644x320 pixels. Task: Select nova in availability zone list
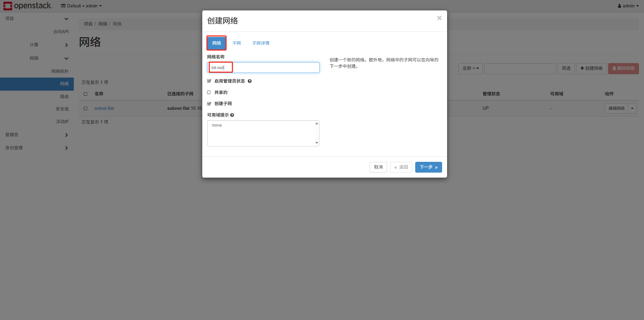[x=217, y=125]
